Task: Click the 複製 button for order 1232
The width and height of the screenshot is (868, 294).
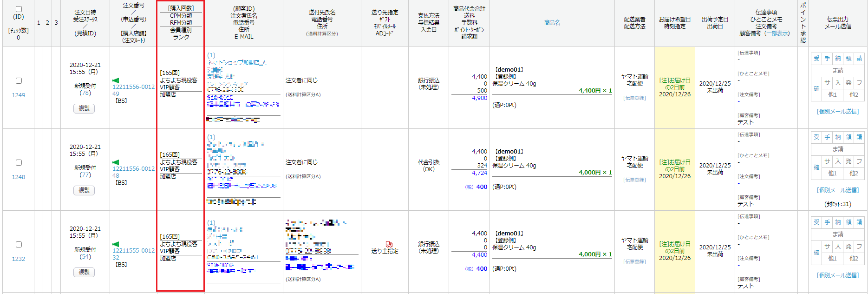Action: click(x=84, y=272)
